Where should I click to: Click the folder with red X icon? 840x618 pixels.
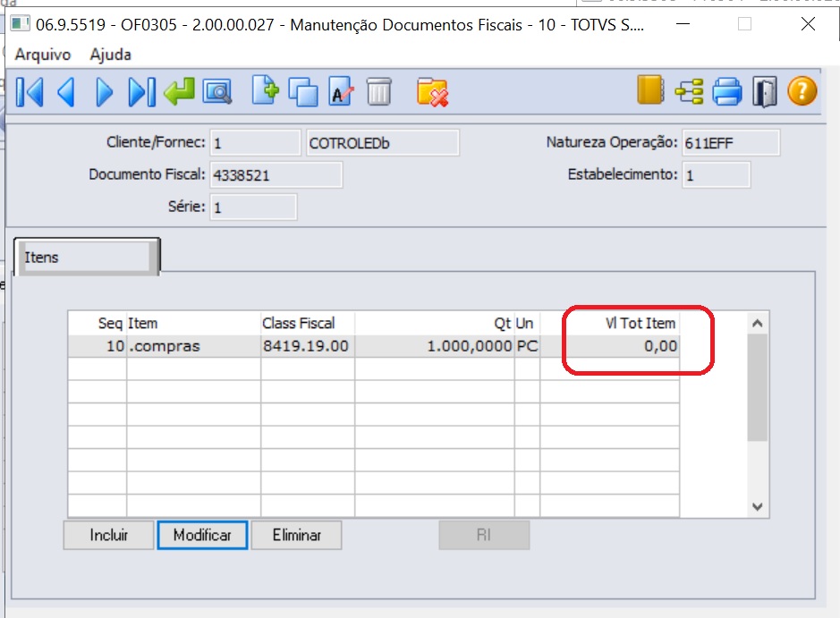(x=432, y=92)
